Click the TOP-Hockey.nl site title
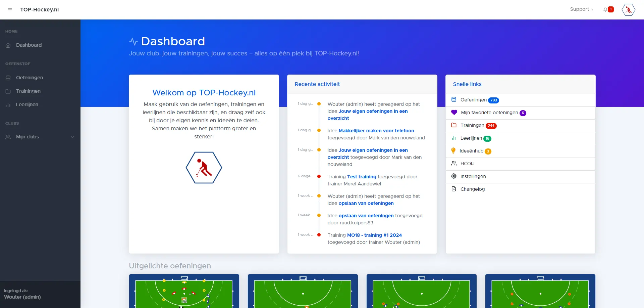 tap(40, 10)
